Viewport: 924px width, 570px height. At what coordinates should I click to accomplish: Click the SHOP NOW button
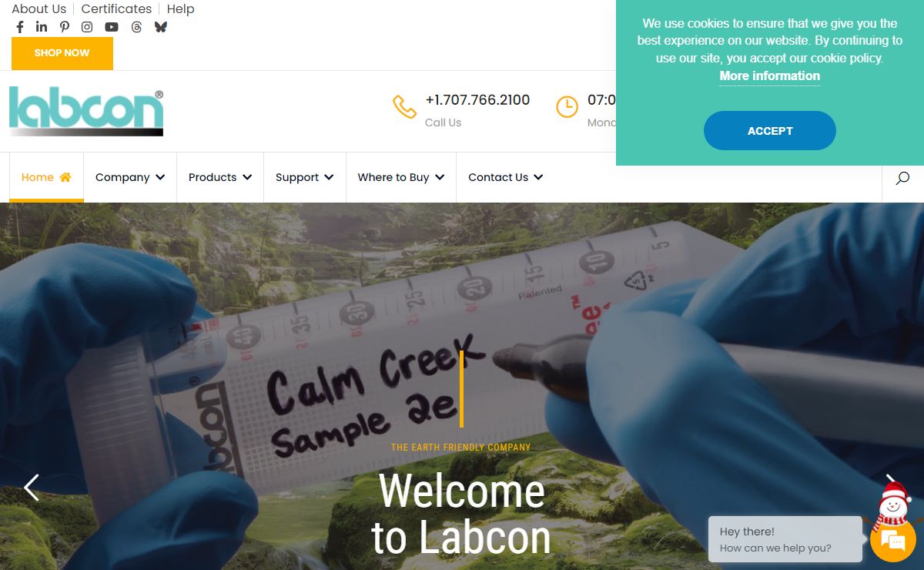pyautogui.click(x=62, y=53)
